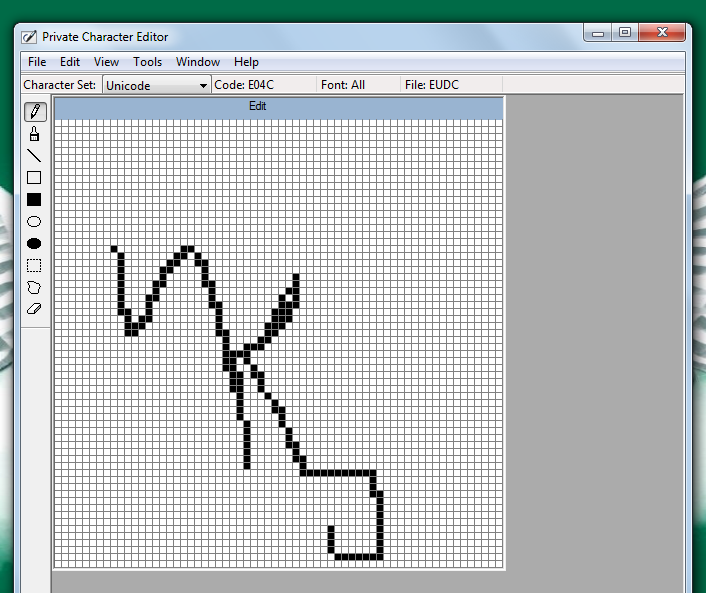Activate the Rectangular Selection tool

coord(34,265)
